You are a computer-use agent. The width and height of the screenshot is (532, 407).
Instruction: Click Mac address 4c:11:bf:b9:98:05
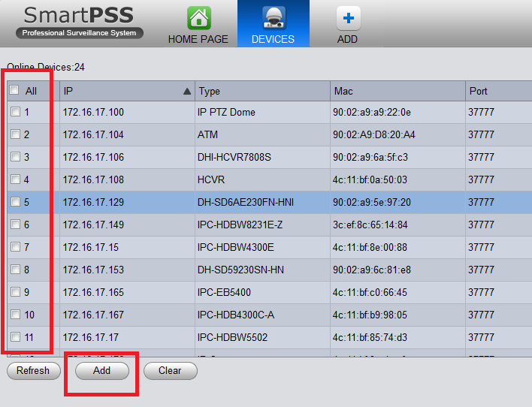(x=370, y=315)
